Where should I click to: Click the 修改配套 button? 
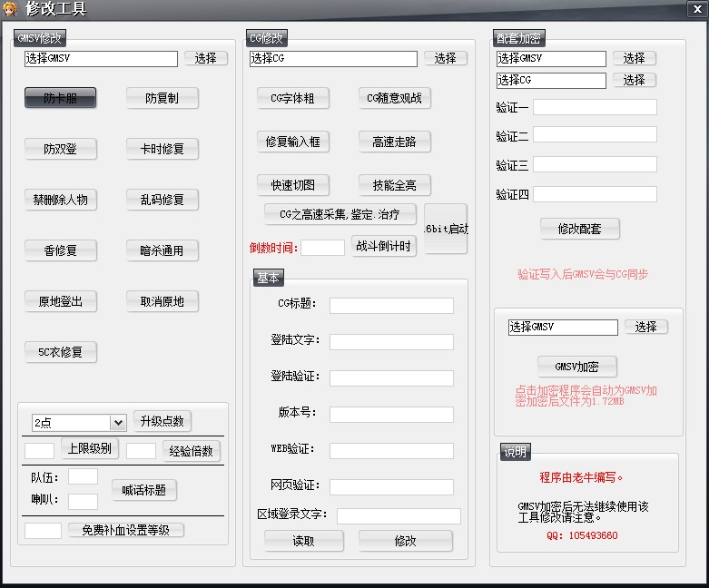pyautogui.click(x=579, y=229)
